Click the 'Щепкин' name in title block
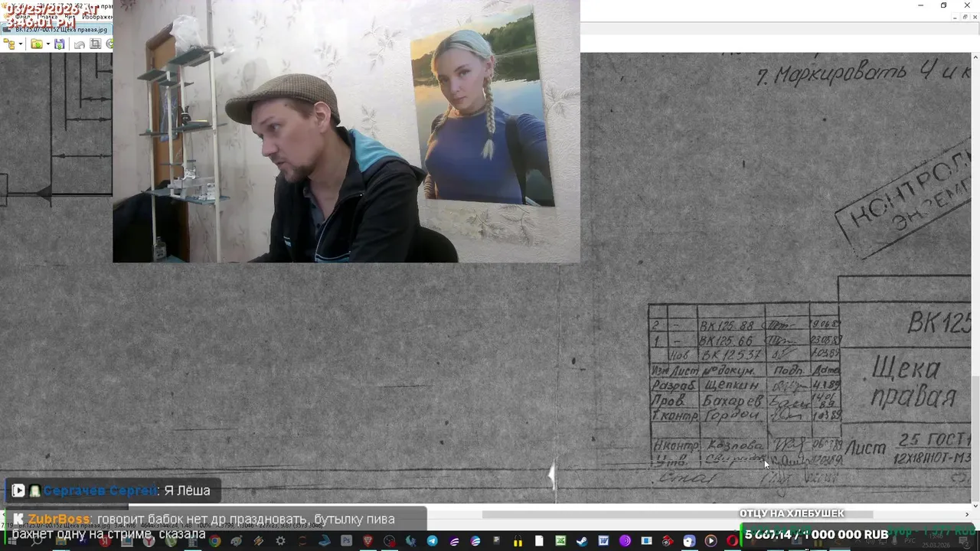Image resolution: width=980 pixels, height=551 pixels. [730, 385]
